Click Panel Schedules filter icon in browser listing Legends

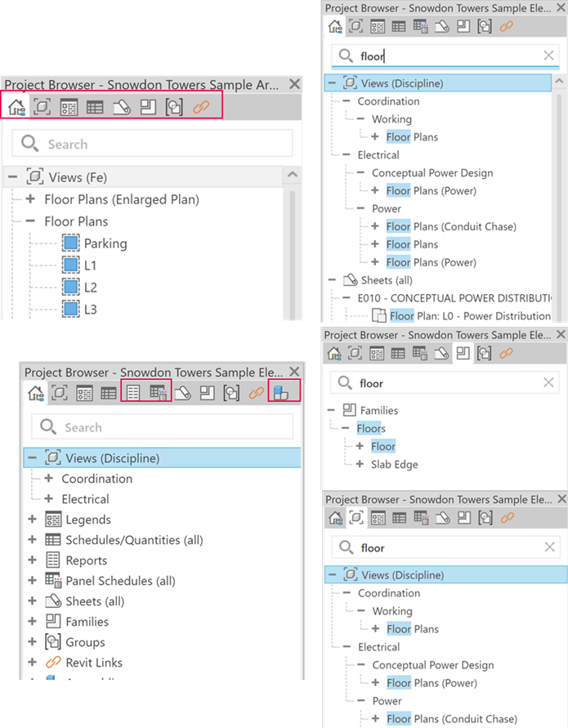158,393
